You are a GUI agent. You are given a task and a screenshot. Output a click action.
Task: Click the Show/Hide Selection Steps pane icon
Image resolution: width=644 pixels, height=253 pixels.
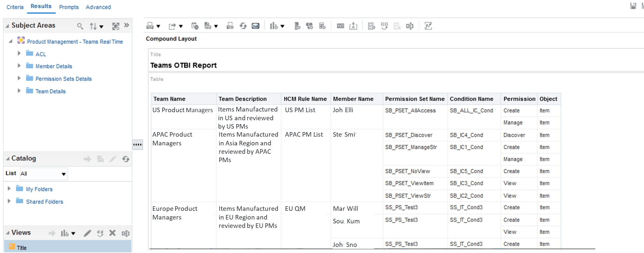[428, 26]
